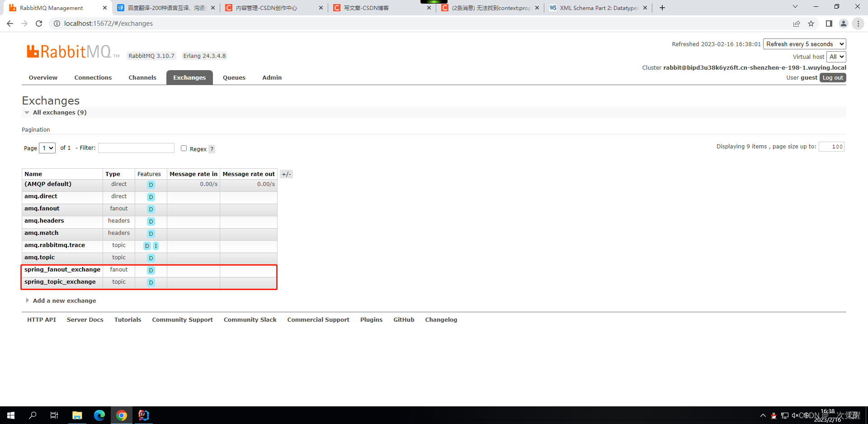Switch to the Admin tab
Screen dimensions: 868x424
point(272,77)
